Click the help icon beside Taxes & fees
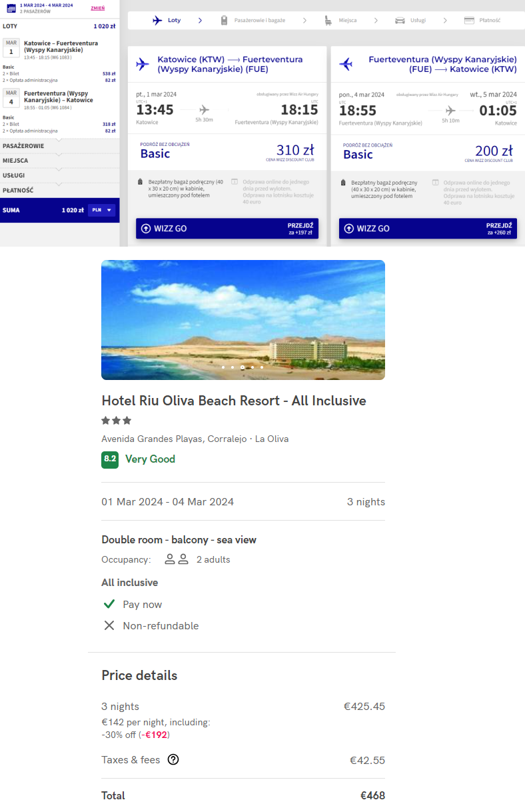525x812 pixels. (x=173, y=759)
